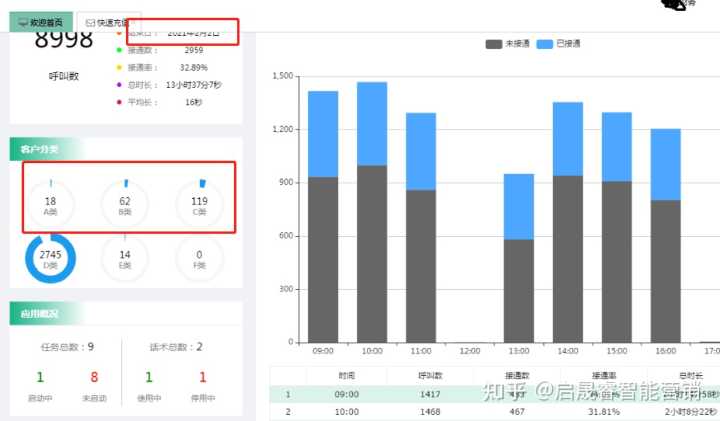Select the D类 donut showing 2745

pyautogui.click(x=50, y=260)
